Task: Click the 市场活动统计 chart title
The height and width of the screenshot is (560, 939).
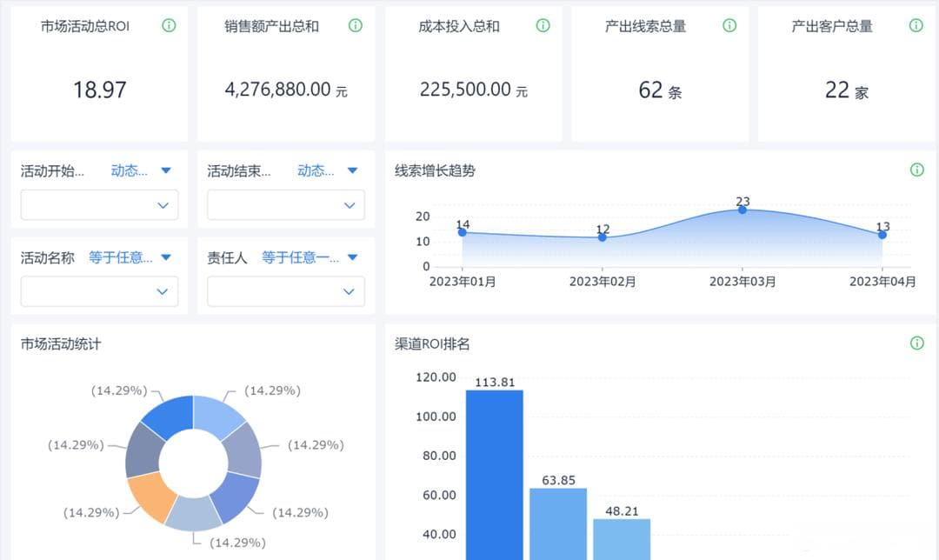Action: point(61,343)
